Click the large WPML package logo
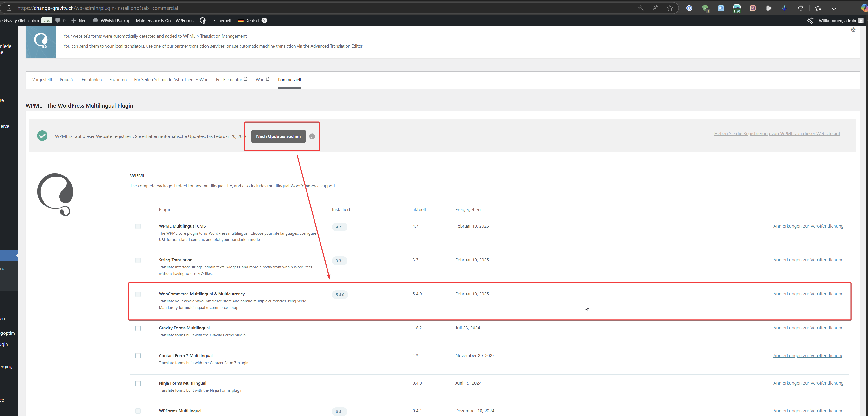 55,195
